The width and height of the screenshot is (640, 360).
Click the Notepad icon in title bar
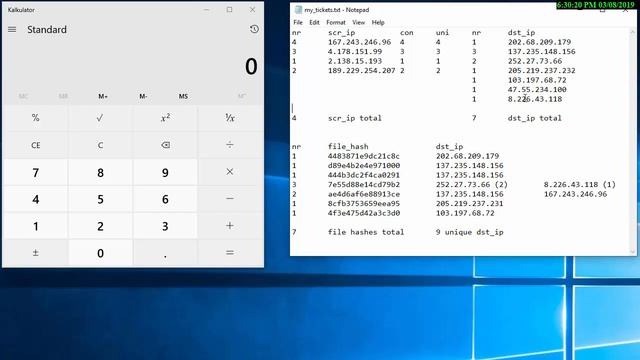(x=298, y=9)
